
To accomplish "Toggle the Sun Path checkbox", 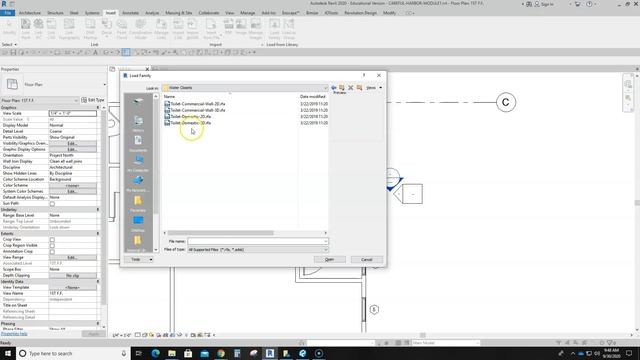I will tap(52, 204).
